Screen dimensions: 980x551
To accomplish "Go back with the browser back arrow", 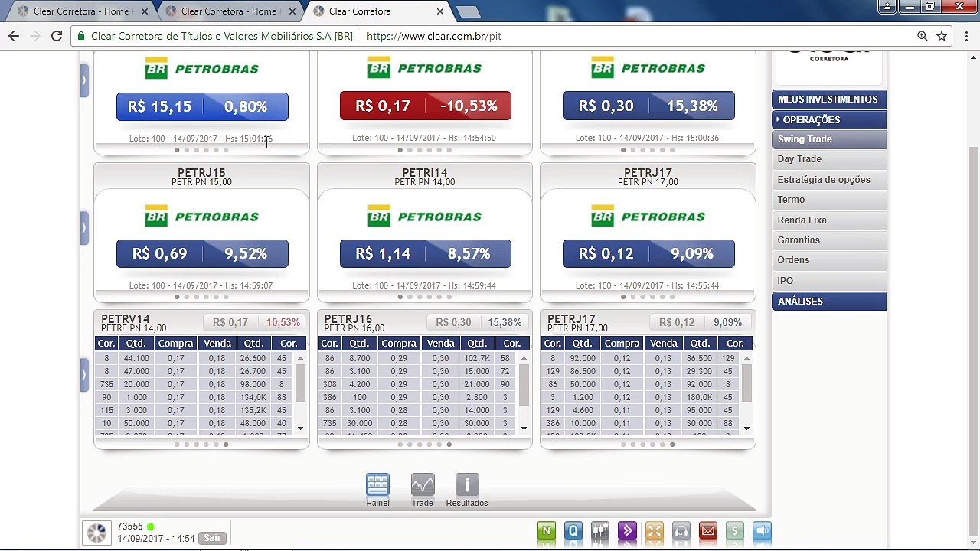I will click(14, 36).
